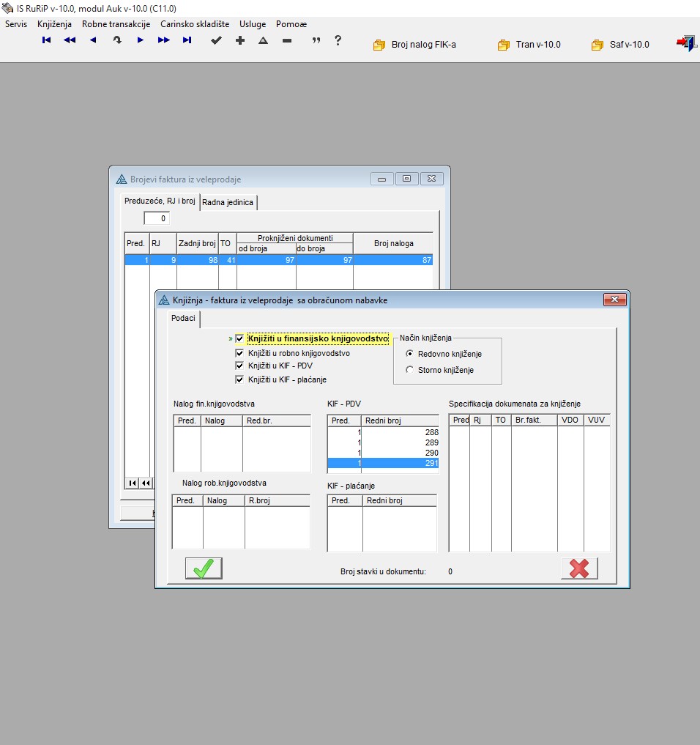
Task: Launch the Tran v-10.0 module
Action: click(529, 45)
